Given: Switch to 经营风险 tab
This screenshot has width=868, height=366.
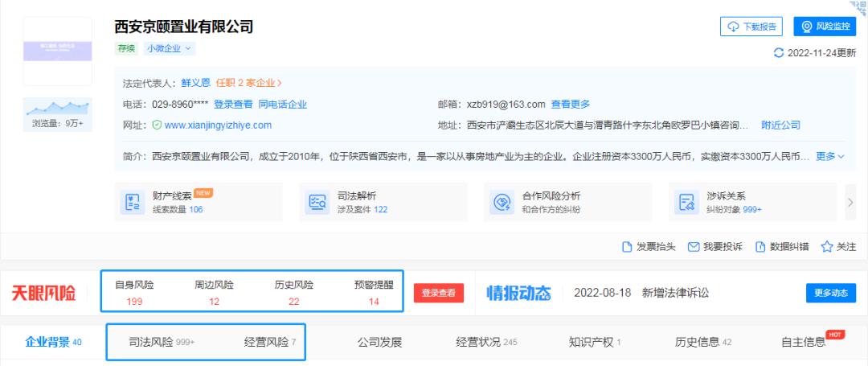Looking at the screenshot, I should point(270,342).
